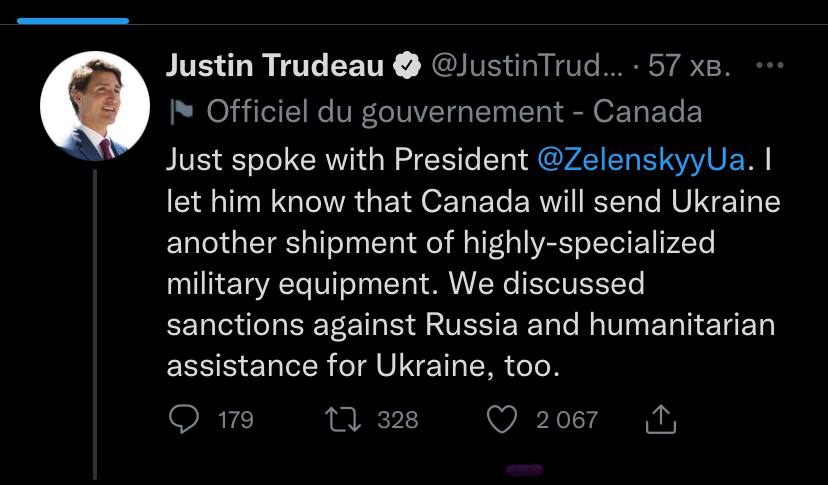This screenshot has height=485, width=828.
Task: Select the blue underlined active tab
Action: (x=73, y=21)
